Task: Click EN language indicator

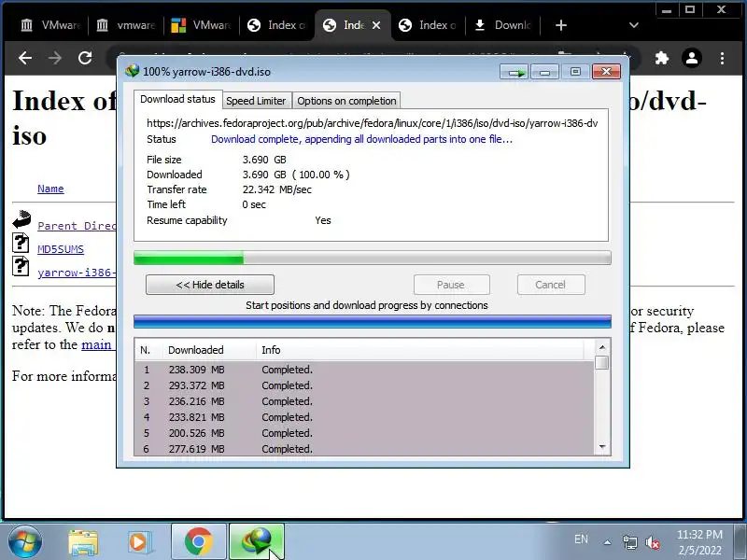Action: [x=581, y=539]
